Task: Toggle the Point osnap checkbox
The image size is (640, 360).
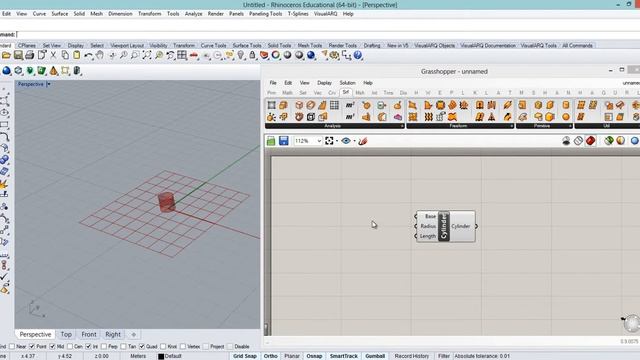Action: point(32,347)
